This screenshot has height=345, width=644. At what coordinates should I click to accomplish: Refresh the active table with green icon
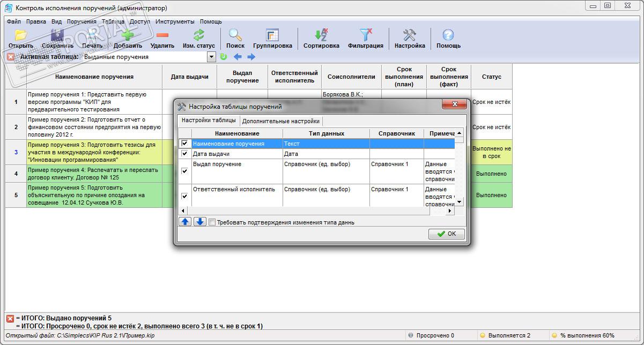(224, 57)
